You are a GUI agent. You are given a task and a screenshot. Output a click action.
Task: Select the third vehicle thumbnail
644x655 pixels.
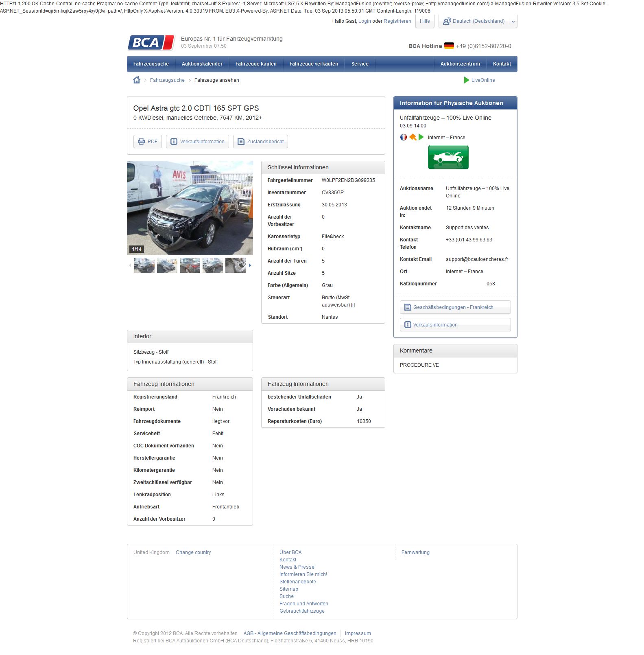point(190,265)
